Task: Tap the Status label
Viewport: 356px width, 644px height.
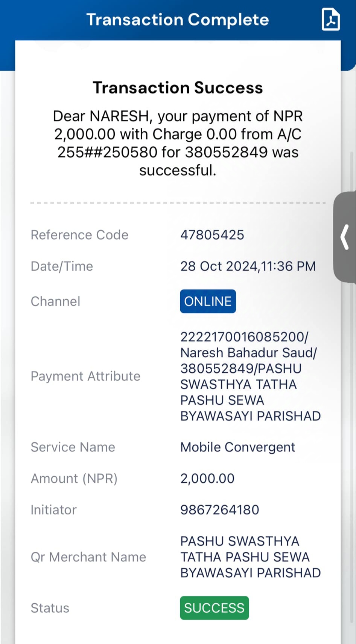Action: (x=50, y=608)
